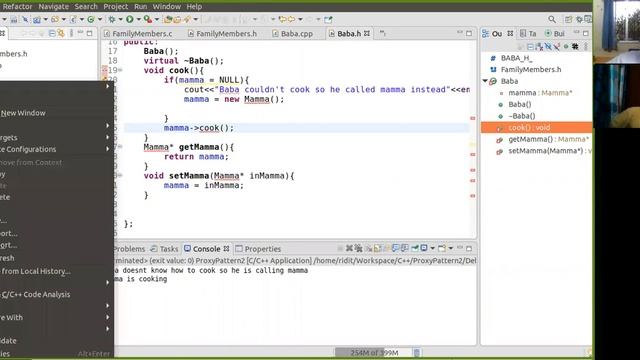This screenshot has width=640, height=360.
Task: Toggle Show Console on Output Change icon
Action: tap(395, 248)
